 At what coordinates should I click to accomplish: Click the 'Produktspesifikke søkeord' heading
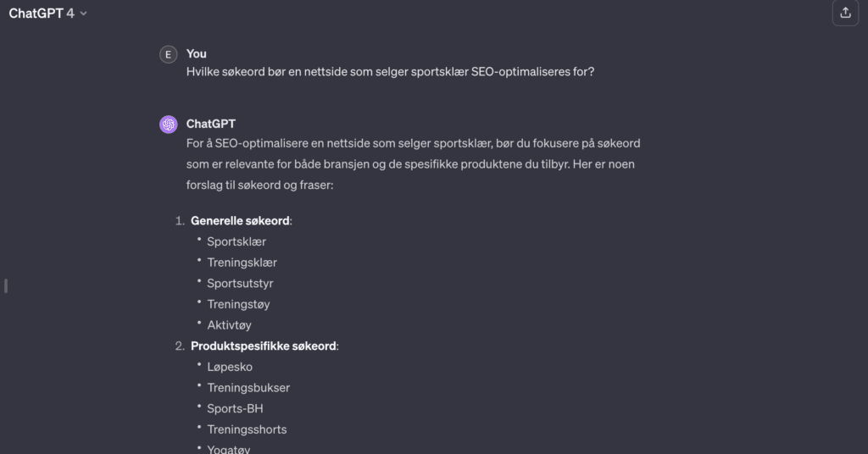coord(264,346)
